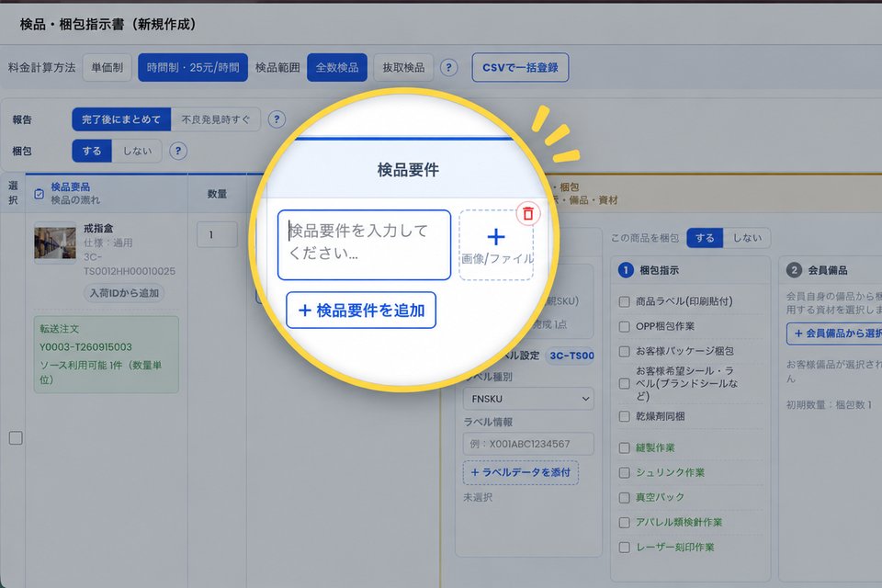
Task: Check レーザー刻印作業 option
Action: pos(624,547)
